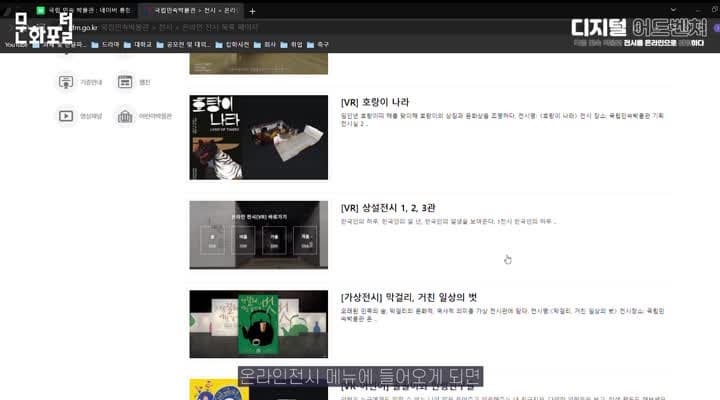Viewport: 720px width, 400px height.
Task: Open the 회사 bookmark folder
Action: pos(265,45)
